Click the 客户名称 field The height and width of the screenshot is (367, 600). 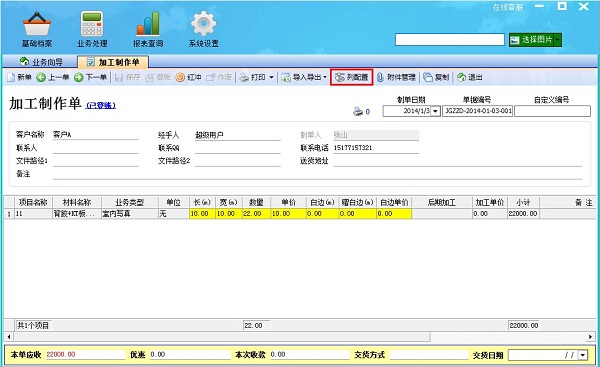click(95, 135)
